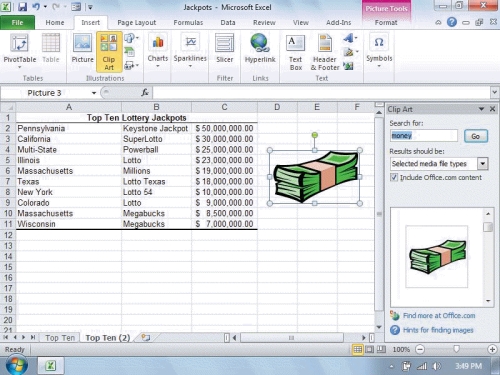
Task: Close the Clip Art pane
Action: click(x=492, y=109)
